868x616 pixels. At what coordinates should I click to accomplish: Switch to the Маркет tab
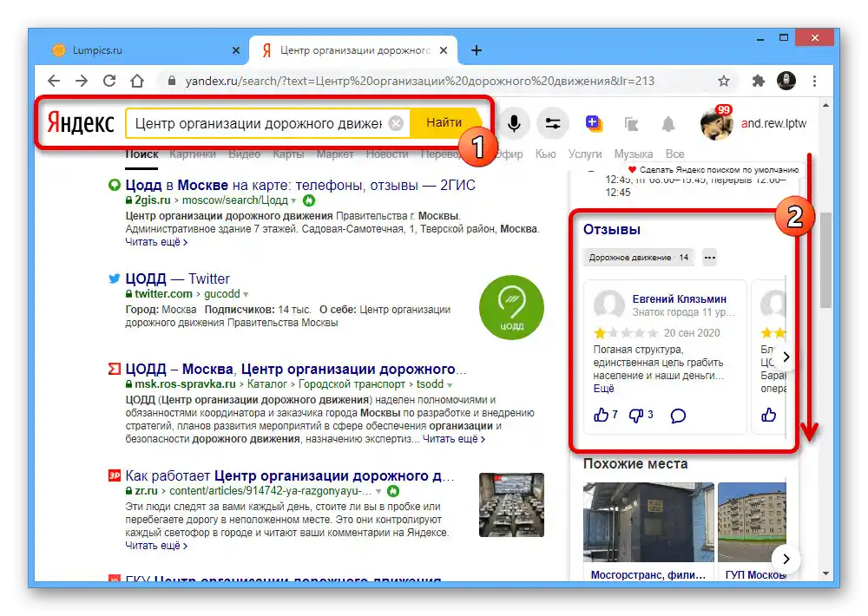click(x=335, y=154)
